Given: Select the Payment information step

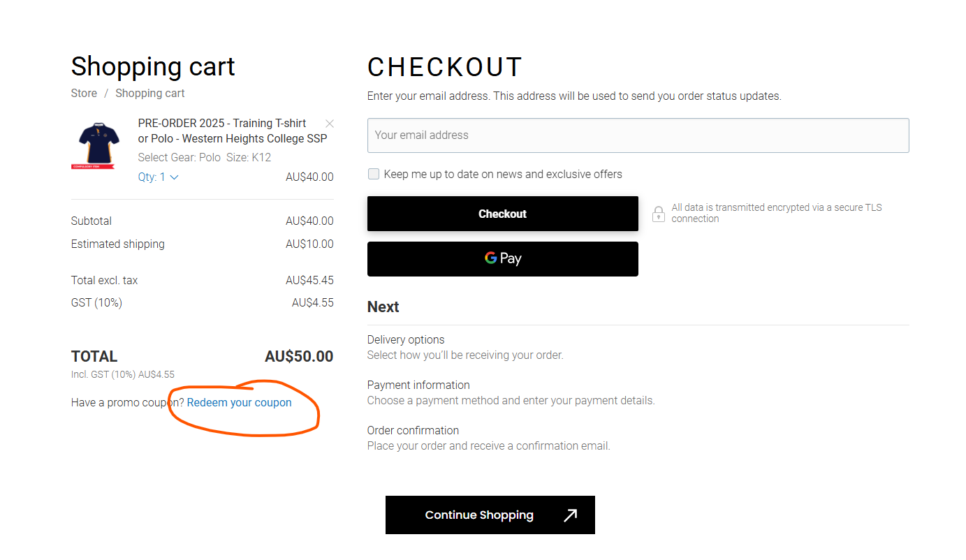Looking at the screenshot, I should coord(511,392).
